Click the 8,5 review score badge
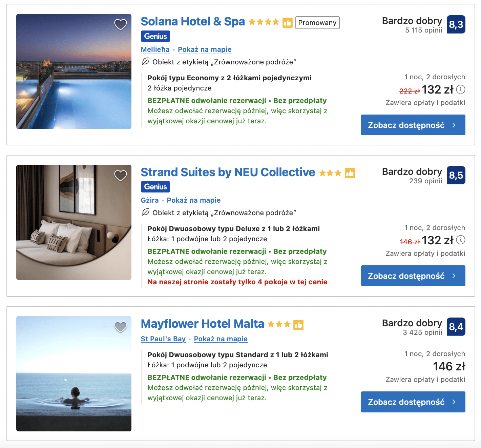Viewport: 481px width, 448px height. pyautogui.click(x=456, y=175)
